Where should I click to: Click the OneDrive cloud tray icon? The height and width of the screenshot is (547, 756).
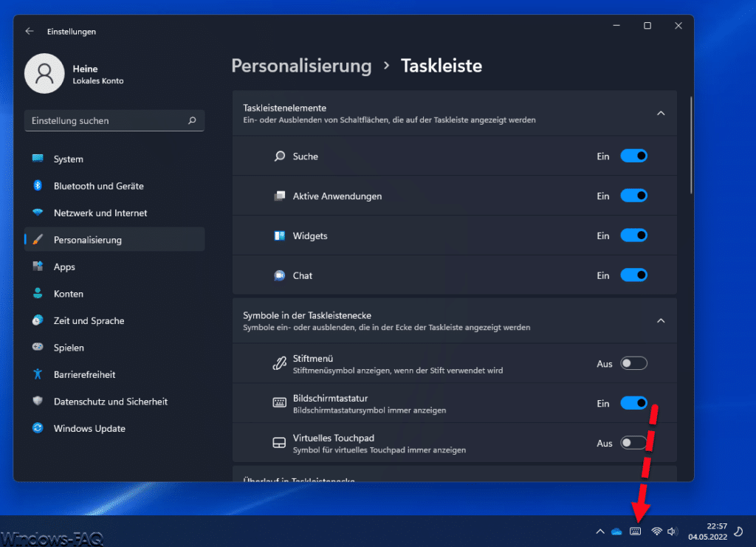tap(616, 531)
